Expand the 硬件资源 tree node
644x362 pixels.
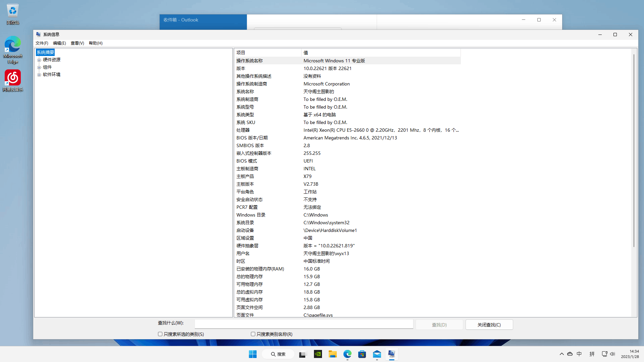point(39,60)
